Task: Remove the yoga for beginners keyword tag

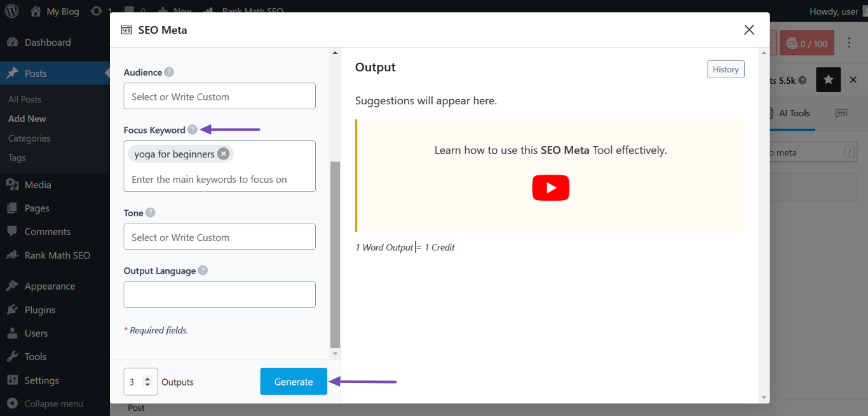Action: pyautogui.click(x=223, y=154)
